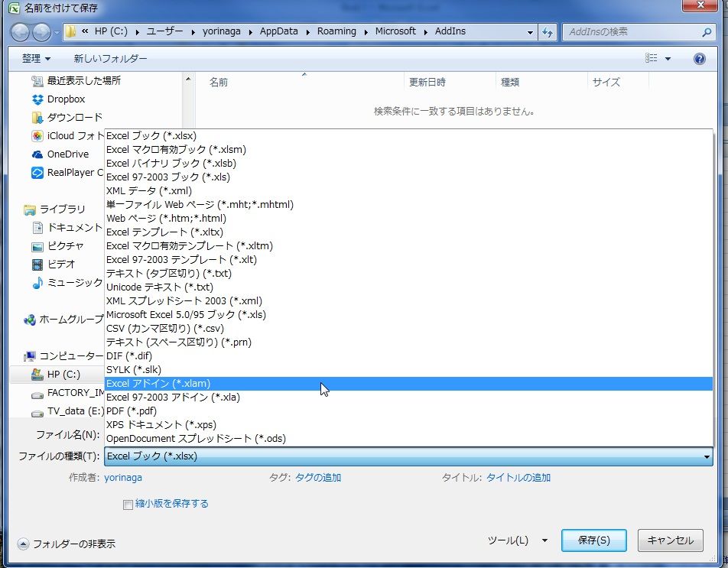Toggle 縮小版を保存する checkbox

pos(128,505)
